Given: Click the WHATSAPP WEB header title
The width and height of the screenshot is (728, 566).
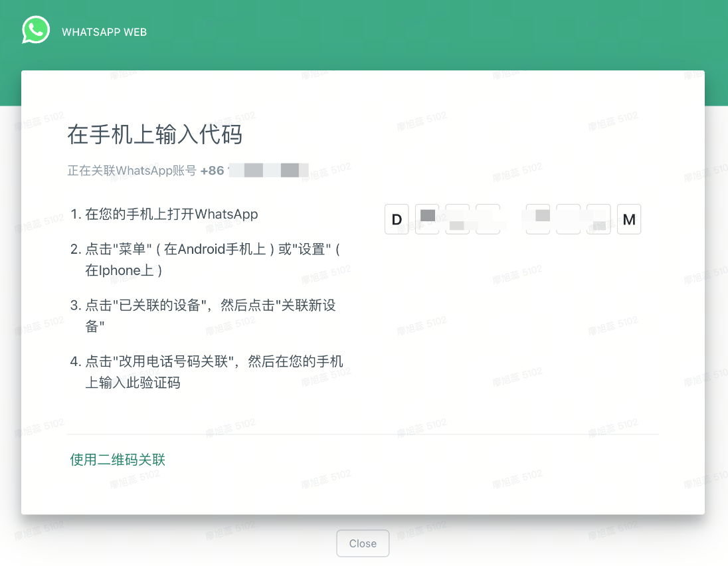Looking at the screenshot, I should (104, 32).
